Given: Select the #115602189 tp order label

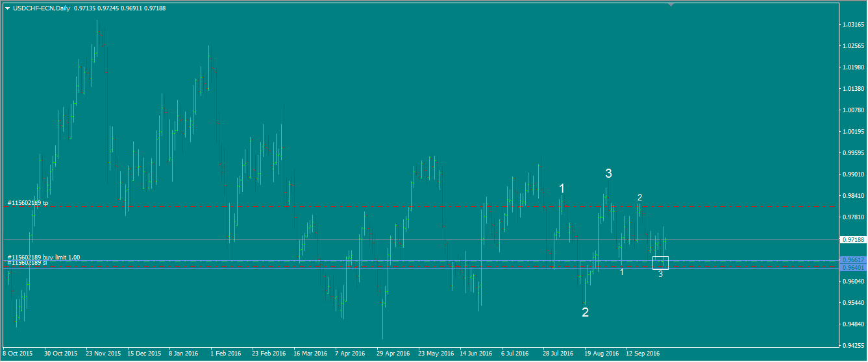Looking at the screenshot, I should click(28, 203).
